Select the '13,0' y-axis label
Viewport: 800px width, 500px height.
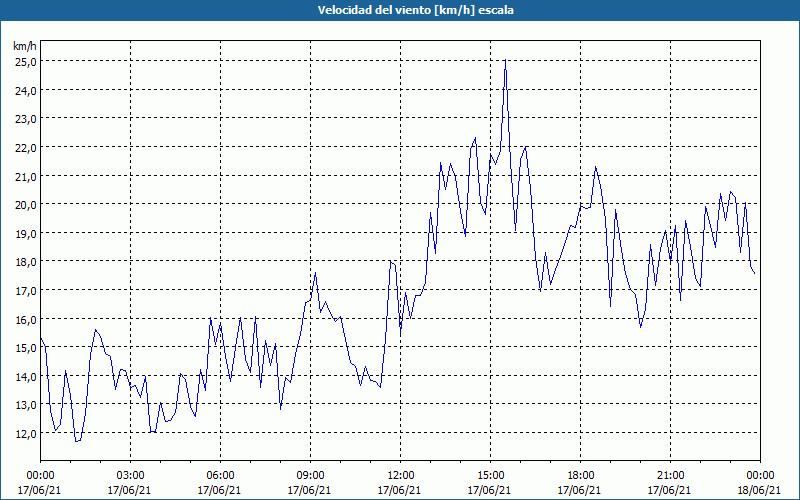tap(26, 405)
